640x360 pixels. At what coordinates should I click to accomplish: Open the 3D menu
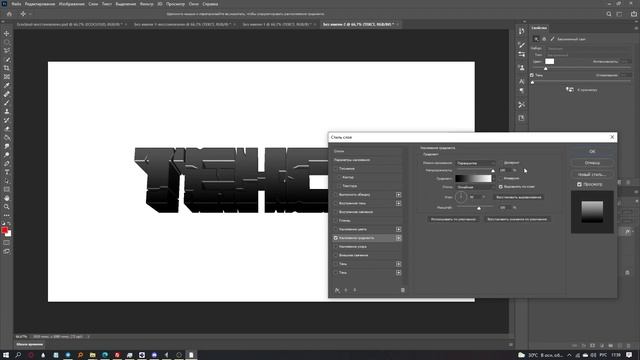click(x=160, y=4)
